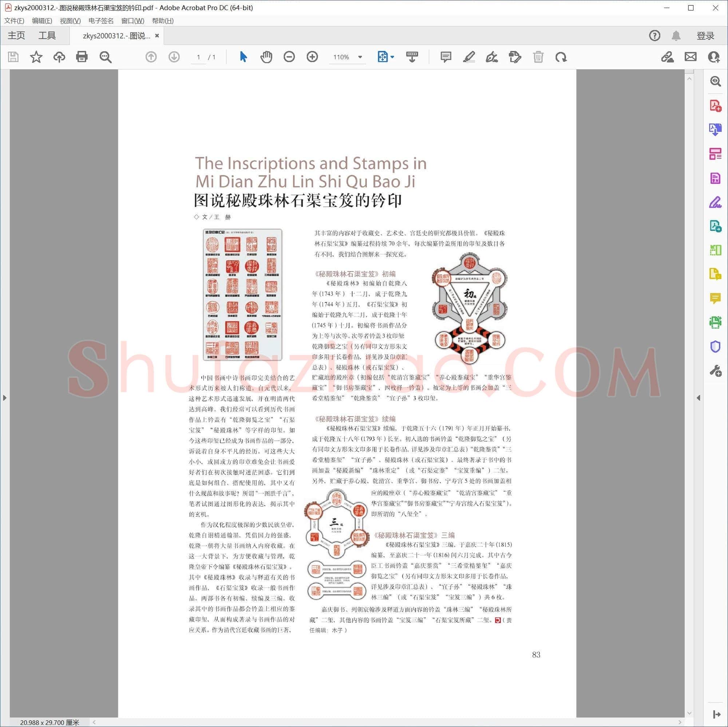Click page size text 20.988 x 29.700 厘米
This screenshot has height=727, width=728.
pos(50,723)
